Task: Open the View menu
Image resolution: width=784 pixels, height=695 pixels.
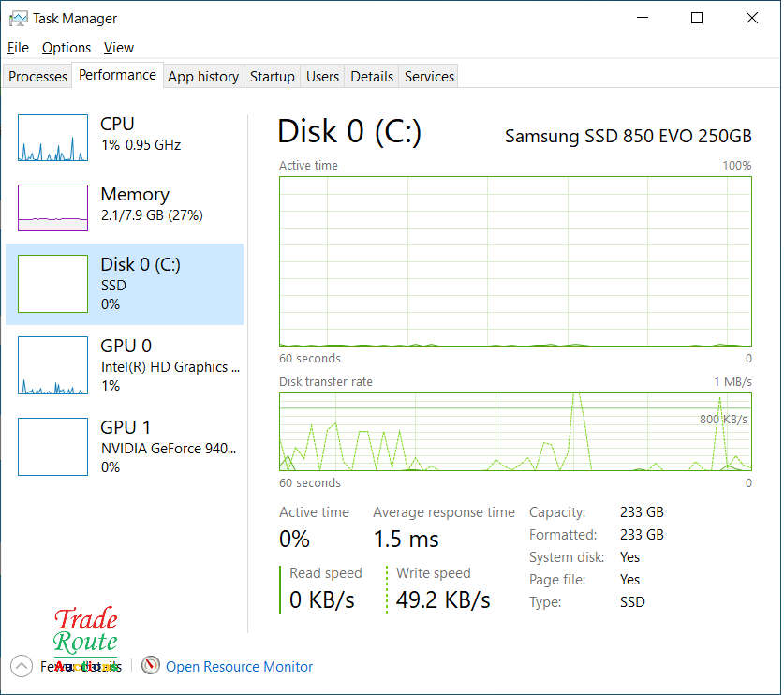Action: [118, 47]
